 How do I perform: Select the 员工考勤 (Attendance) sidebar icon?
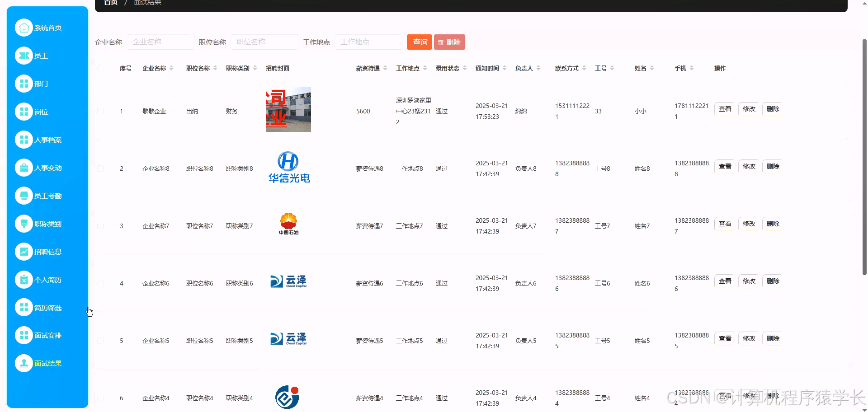coord(24,196)
